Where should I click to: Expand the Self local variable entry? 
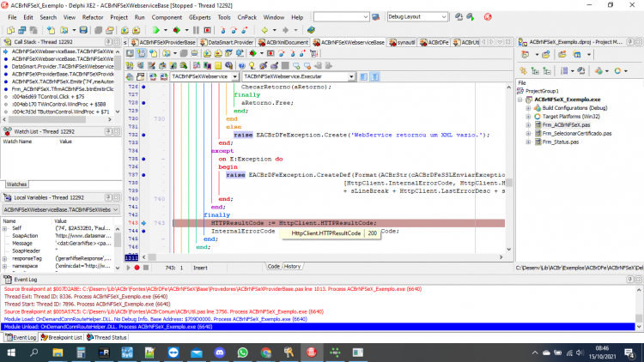5,228
